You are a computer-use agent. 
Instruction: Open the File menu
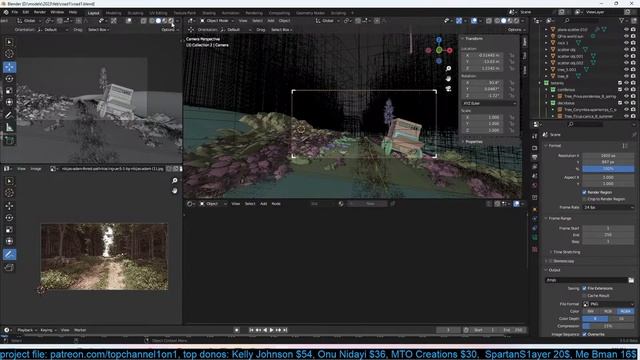click(15, 12)
